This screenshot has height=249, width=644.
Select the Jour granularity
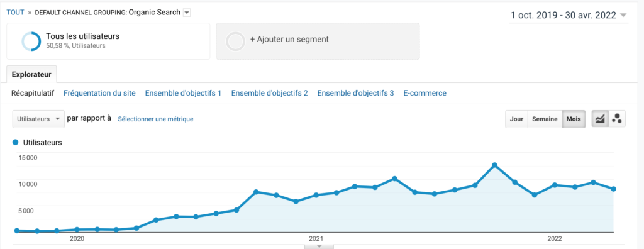[x=516, y=119]
